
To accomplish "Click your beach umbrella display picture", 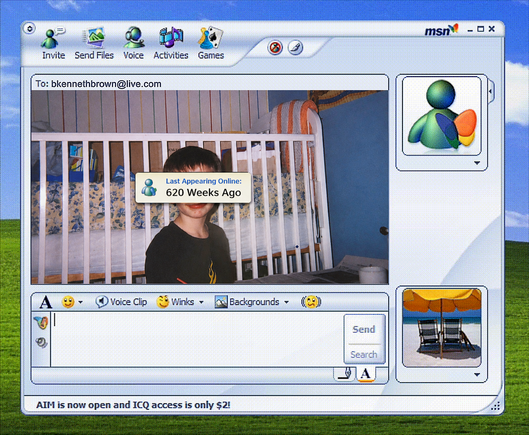I will pyautogui.click(x=442, y=327).
